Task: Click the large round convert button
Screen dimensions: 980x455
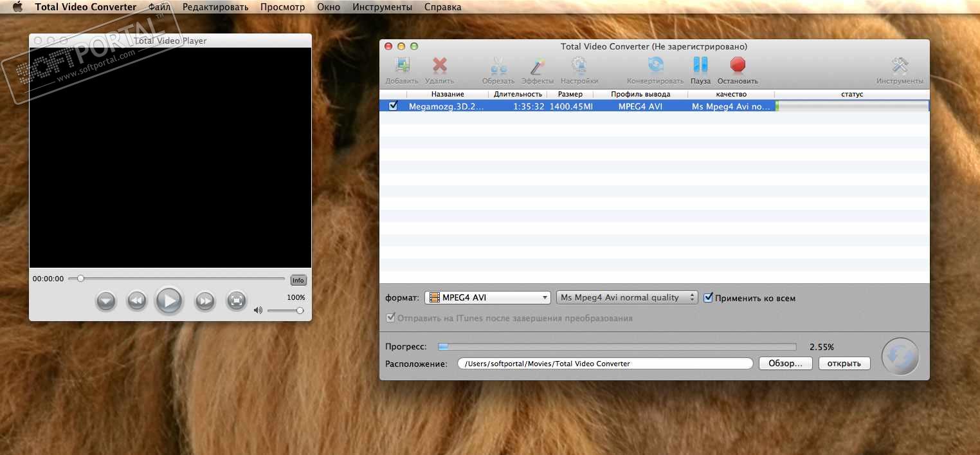Action: [900, 356]
